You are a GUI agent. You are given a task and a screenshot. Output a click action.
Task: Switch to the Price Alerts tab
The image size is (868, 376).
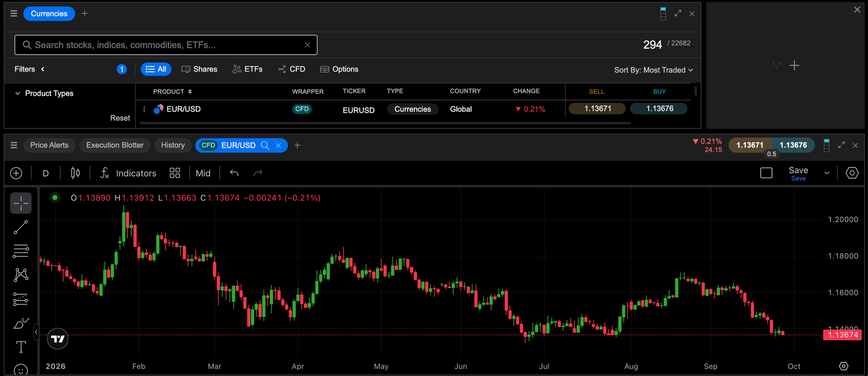pyautogui.click(x=49, y=145)
